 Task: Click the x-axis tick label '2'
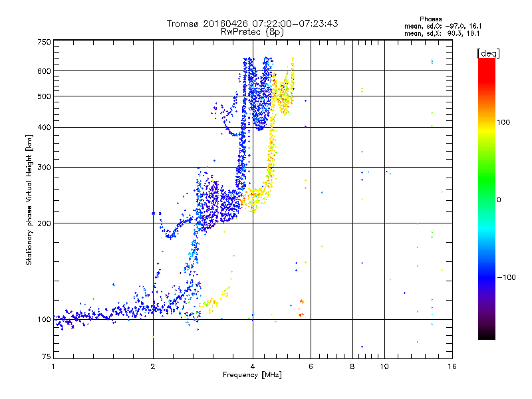pyautogui.click(x=153, y=366)
